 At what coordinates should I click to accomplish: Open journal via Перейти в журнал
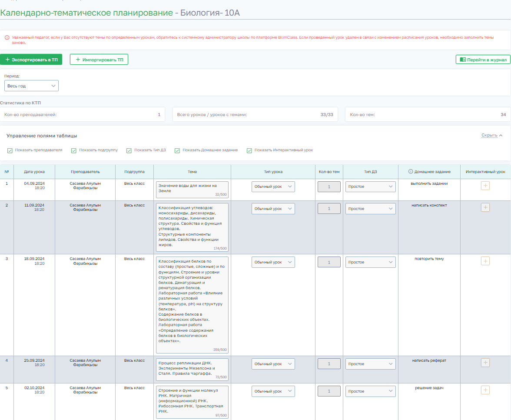(483, 60)
